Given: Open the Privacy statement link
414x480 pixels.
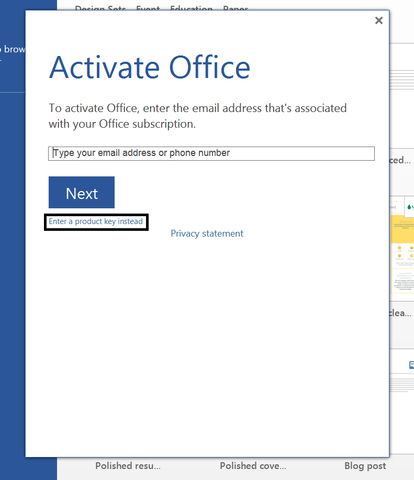Looking at the screenshot, I should click(x=207, y=234).
